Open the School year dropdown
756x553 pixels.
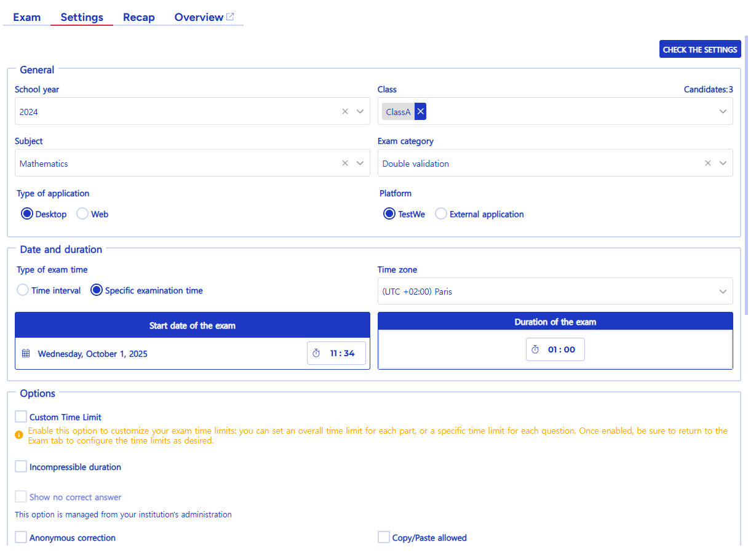click(x=360, y=111)
